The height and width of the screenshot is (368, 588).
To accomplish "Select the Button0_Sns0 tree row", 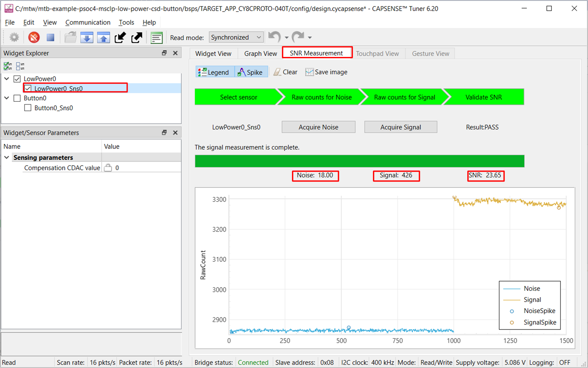I will point(91,108).
